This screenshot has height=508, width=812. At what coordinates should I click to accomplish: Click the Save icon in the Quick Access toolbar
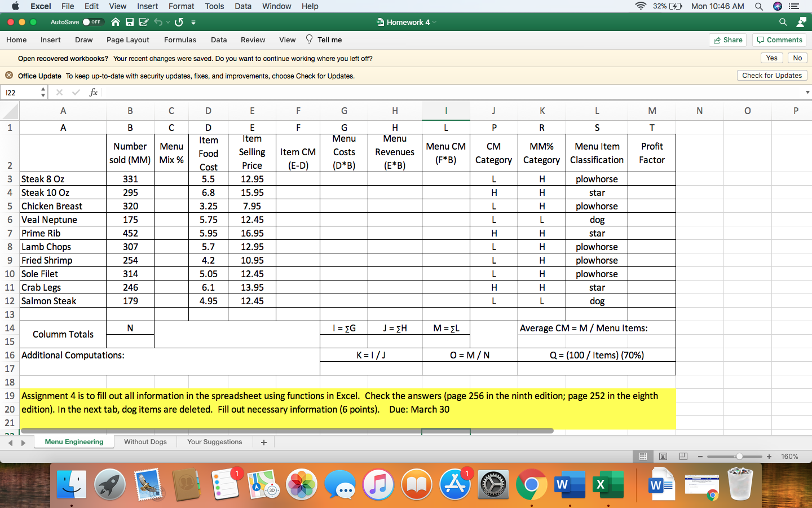coord(129,21)
